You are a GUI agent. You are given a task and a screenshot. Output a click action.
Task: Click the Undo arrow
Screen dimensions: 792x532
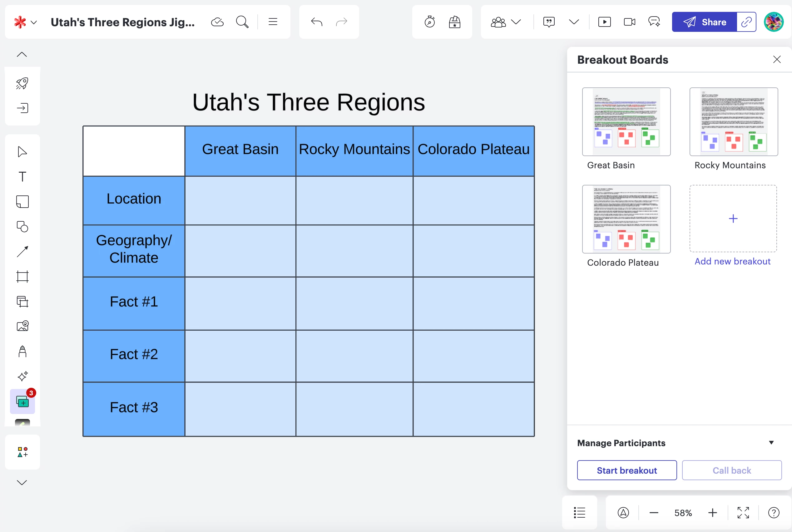point(316,22)
